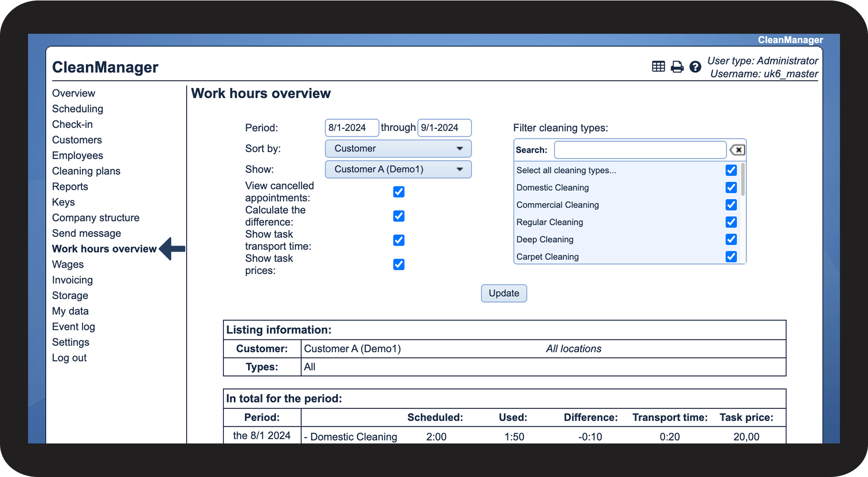
Task: Toggle Select all cleaning types checkbox
Action: pos(731,170)
